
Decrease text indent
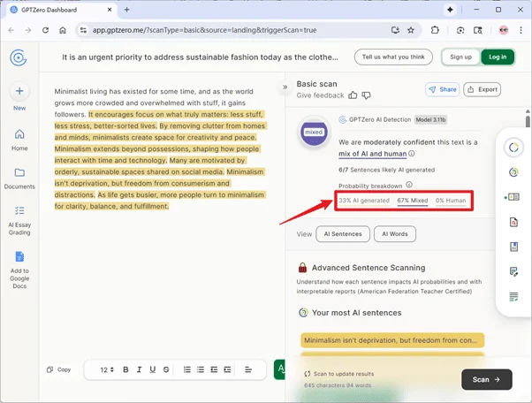[214, 369]
